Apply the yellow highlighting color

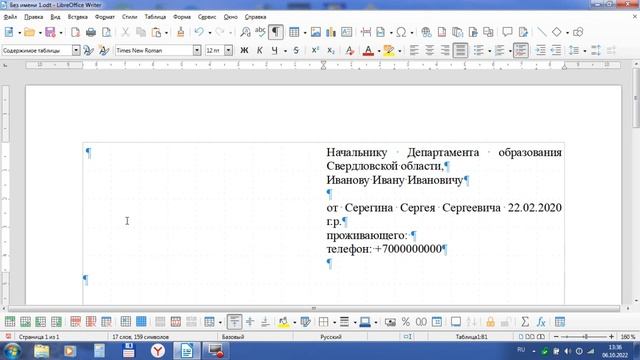point(389,51)
